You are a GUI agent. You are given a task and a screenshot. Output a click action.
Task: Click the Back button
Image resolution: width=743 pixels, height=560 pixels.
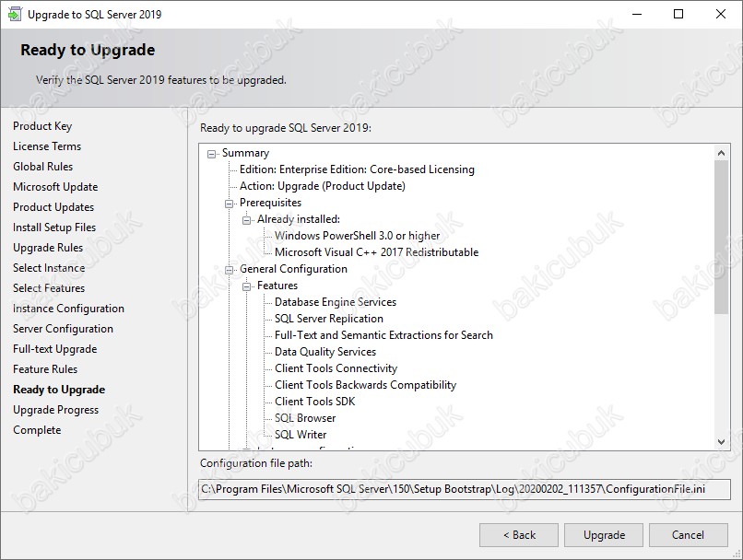pos(519,535)
